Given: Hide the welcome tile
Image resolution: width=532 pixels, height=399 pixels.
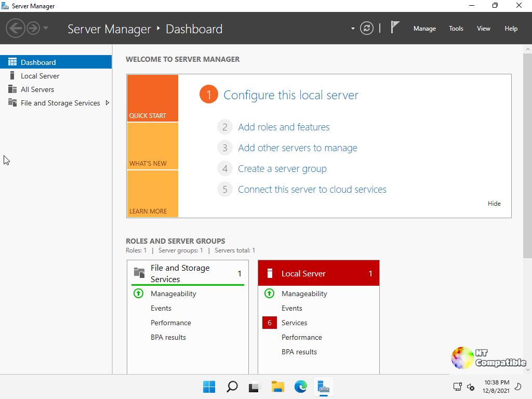Looking at the screenshot, I should pos(494,204).
